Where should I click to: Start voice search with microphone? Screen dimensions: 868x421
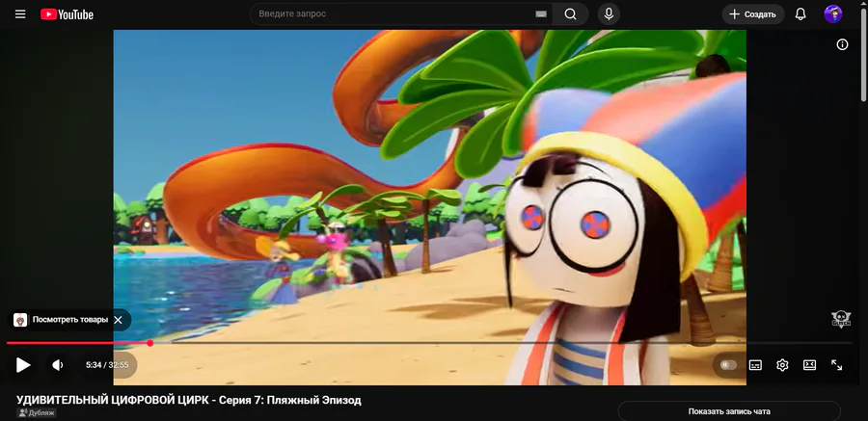pyautogui.click(x=609, y=14)
